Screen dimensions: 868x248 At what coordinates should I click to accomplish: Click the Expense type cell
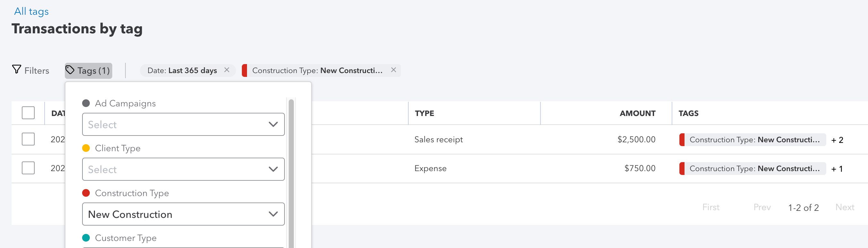tap(430, 168)
